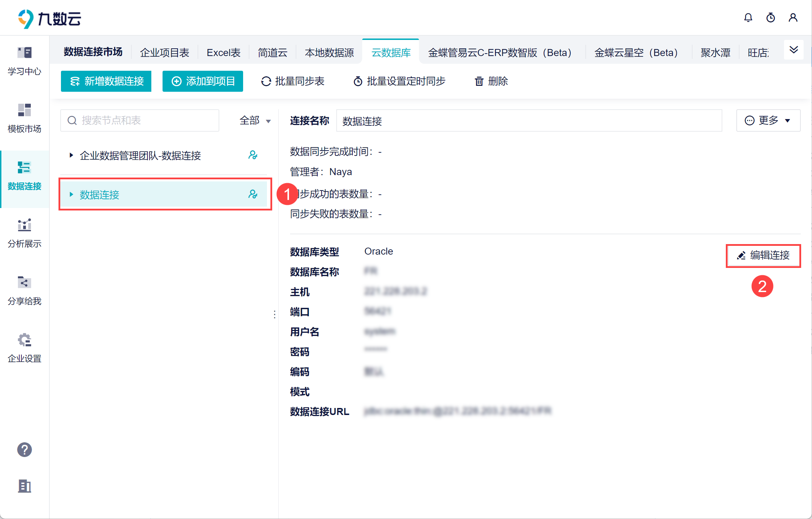812x519 pixels.
Task: Switch to the Excel表 tab
Action: pyautogui.click(x=223, y=53)
